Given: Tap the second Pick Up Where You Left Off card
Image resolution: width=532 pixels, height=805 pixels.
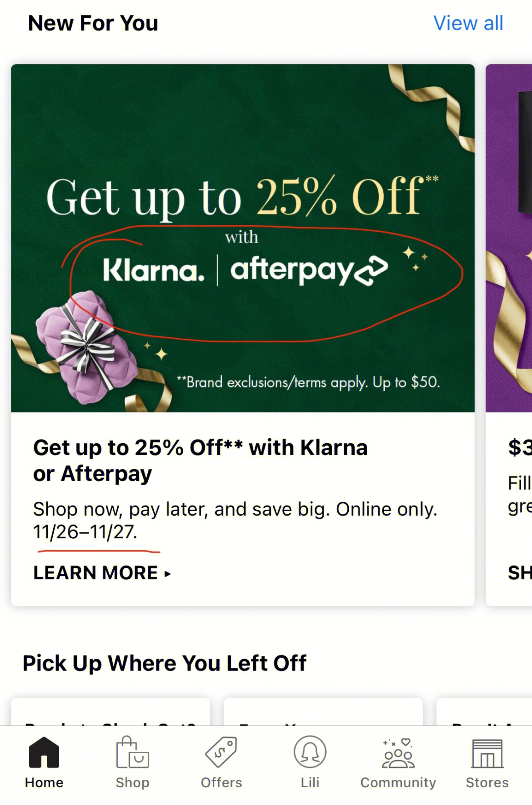Looking at the screenshot, I should pos(323,711).
